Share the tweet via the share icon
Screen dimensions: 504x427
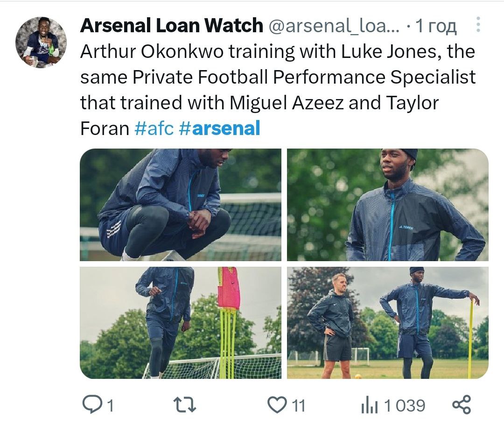point(462,405)
